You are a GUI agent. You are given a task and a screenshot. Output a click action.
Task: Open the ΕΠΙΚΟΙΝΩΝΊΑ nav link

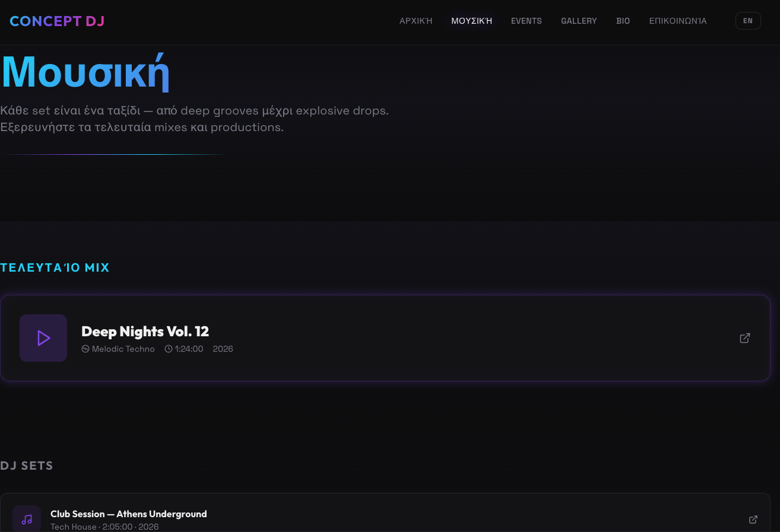(678, 21)
